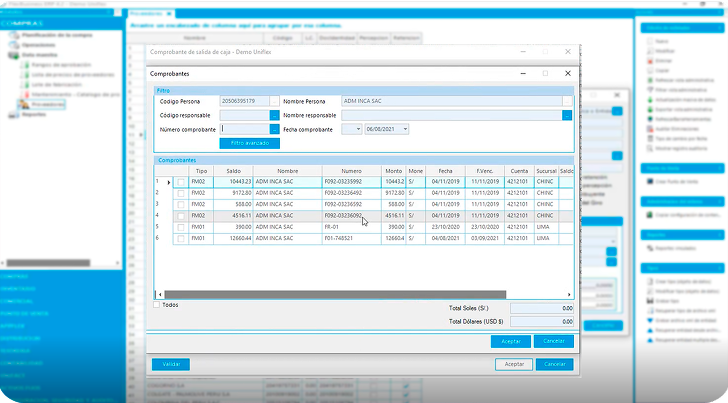Expand the Fecha comprobante date picker 06/08/2021
The width and height of the screenshot is (728, 403).
point(404,129)
